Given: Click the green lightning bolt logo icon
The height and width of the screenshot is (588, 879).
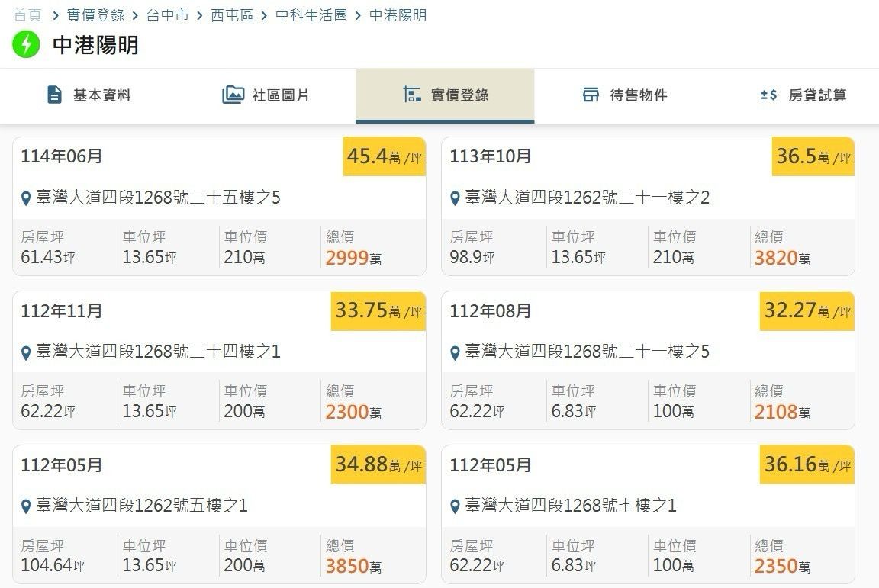Looking at the screenshot, I should click(26, 45).
